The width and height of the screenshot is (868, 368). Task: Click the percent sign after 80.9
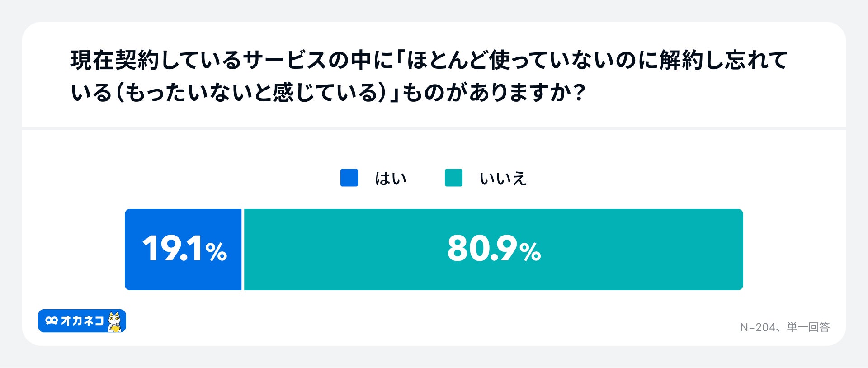click(x=530, y=252)
